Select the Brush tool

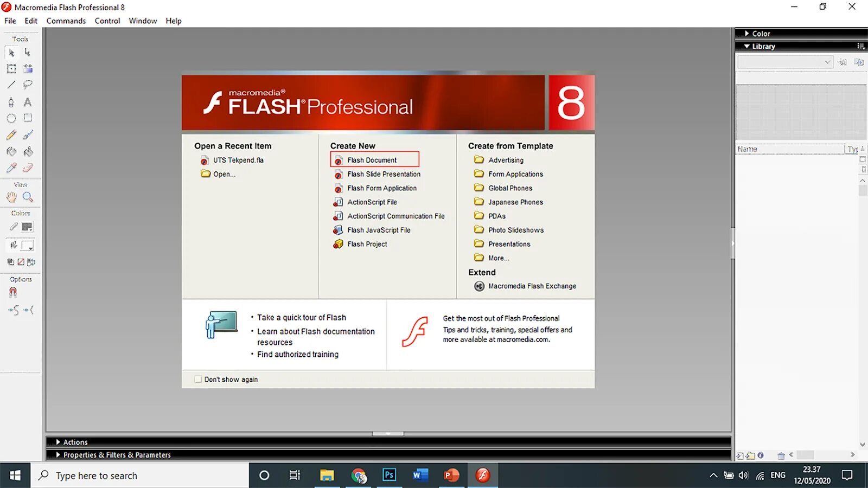click(x=28, y=135)
